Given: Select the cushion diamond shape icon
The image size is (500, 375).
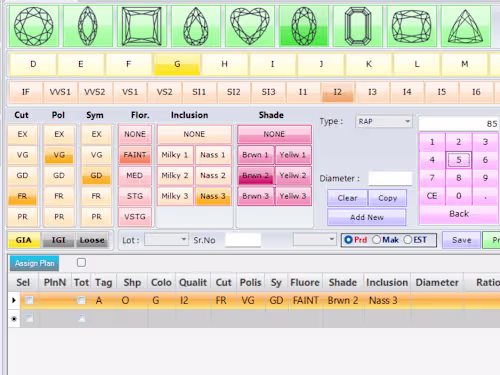Looking at the screenshot, I should click(x=412, y=26).
